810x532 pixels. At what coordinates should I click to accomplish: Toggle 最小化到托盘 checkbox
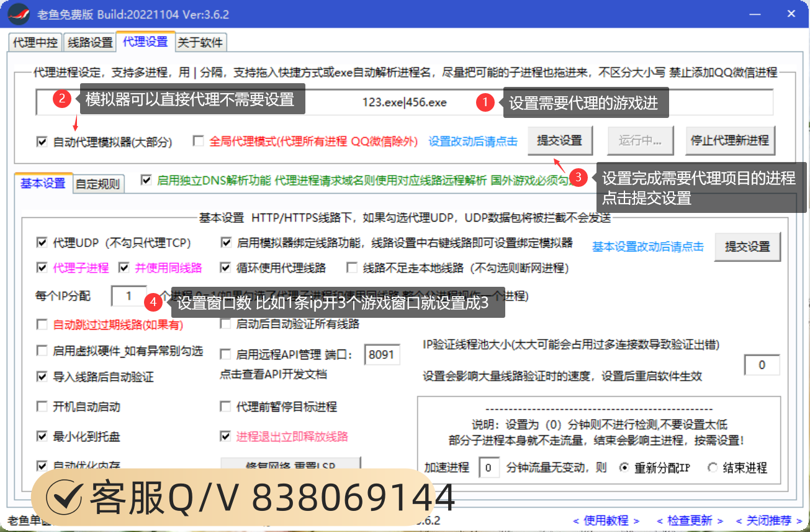pos(42,437)
